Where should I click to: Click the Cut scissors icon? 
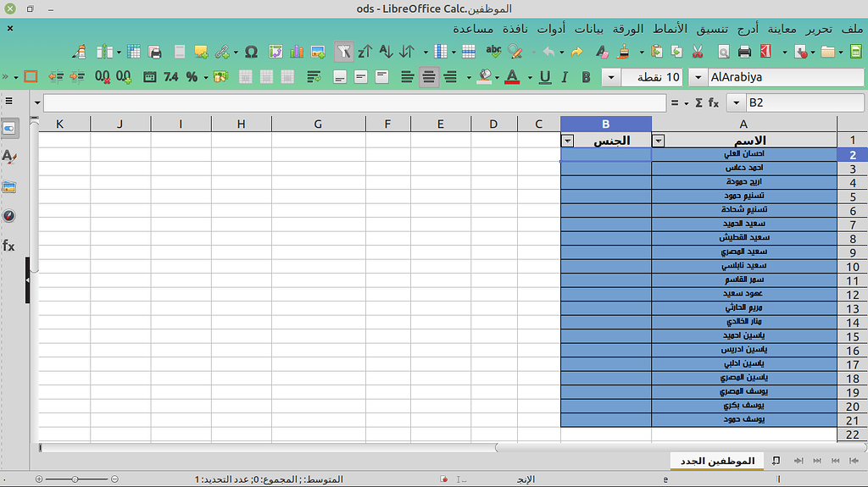click(698, 52)
